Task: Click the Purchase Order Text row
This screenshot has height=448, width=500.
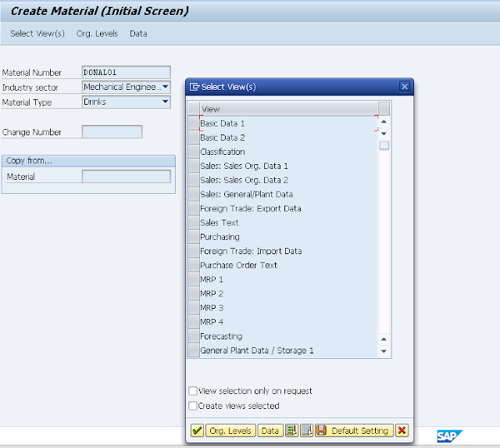Action: click(x=288, y=265)
